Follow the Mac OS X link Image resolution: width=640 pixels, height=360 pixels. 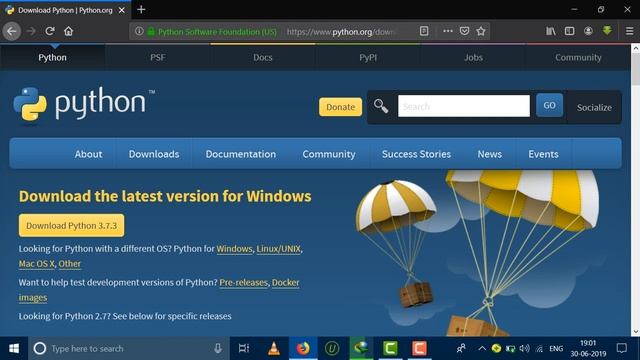tap(36, 264)
